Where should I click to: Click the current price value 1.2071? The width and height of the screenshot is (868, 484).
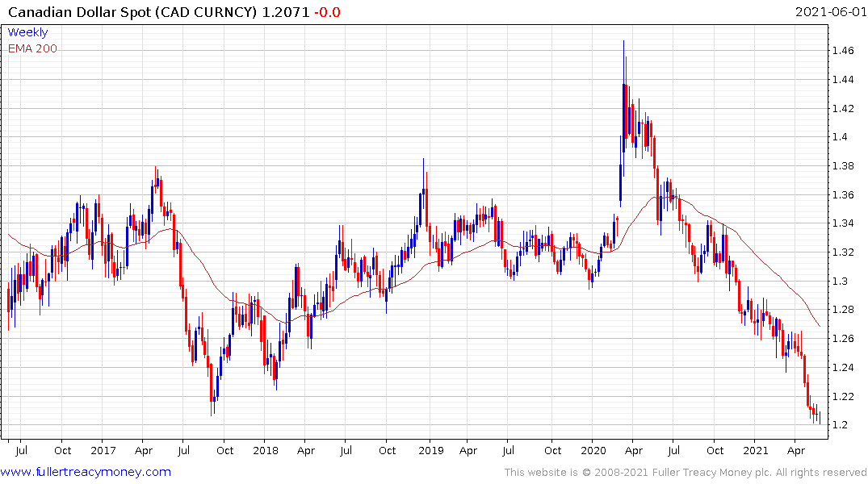pyautogui.click(x=286, y=11)
